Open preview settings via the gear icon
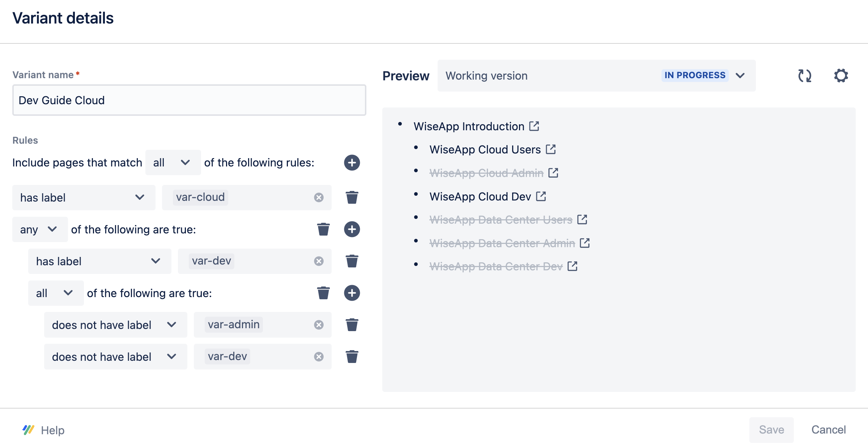868x448 pixels. 841,76
